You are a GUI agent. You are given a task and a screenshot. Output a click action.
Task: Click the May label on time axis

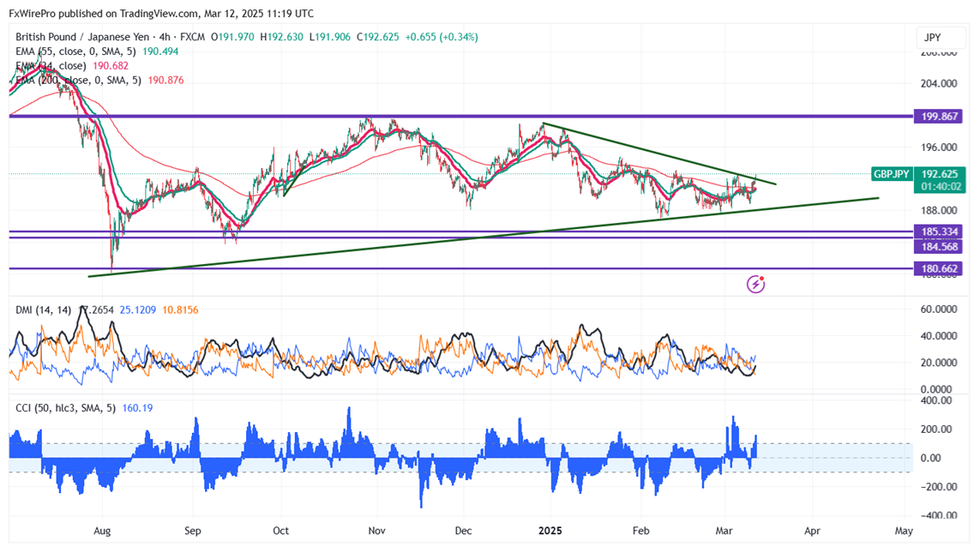click(x=904, y=531)
